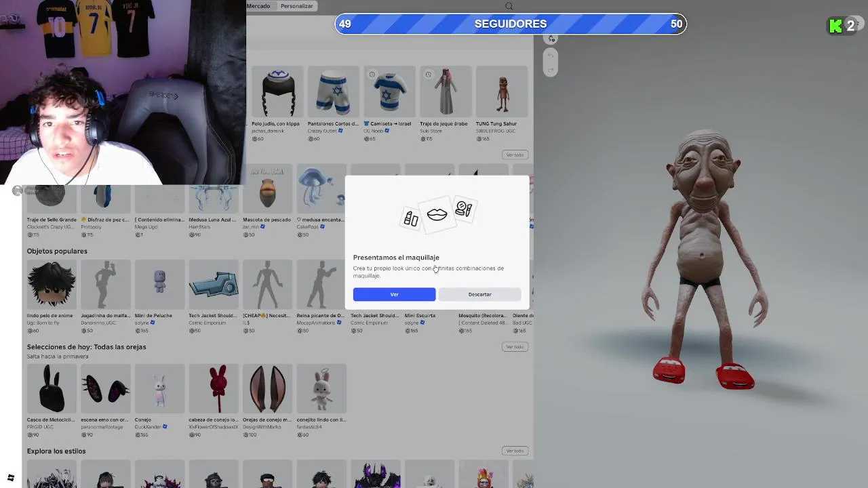Select Tech Jacket Shoulder thumbnail by Comic Emporium

pyautogui.click(x=214, y=284)
